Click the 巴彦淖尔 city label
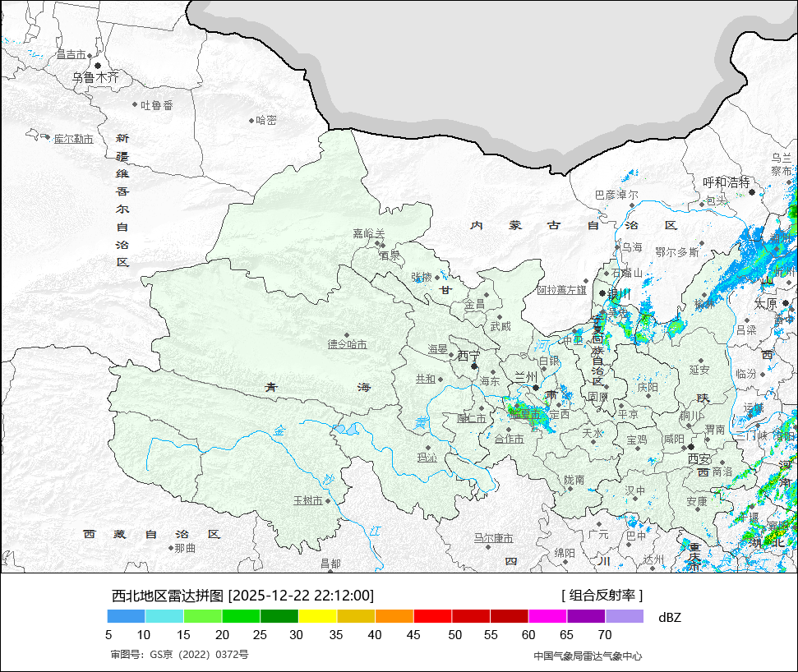This screenshot has width=798, height=672. (x=616, y=195)
